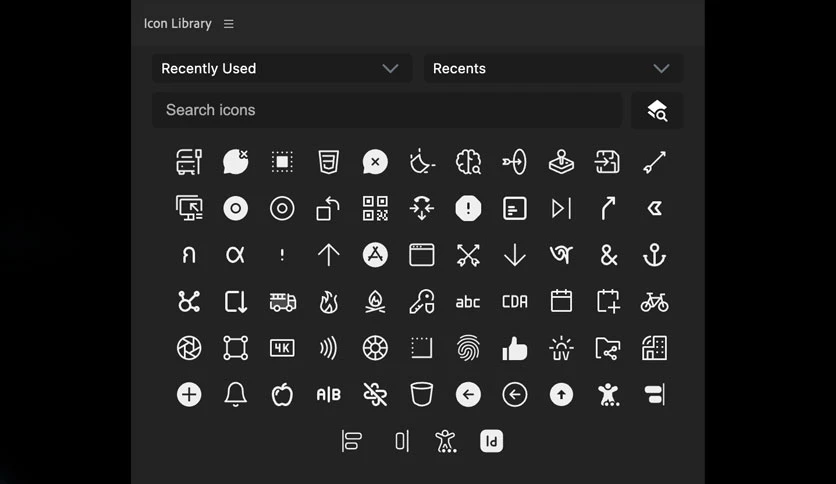The width and height of the screenshot is (836, 484).
Task: Choose the curved up-right arrow icon
Action: click(x=608, y=208)
